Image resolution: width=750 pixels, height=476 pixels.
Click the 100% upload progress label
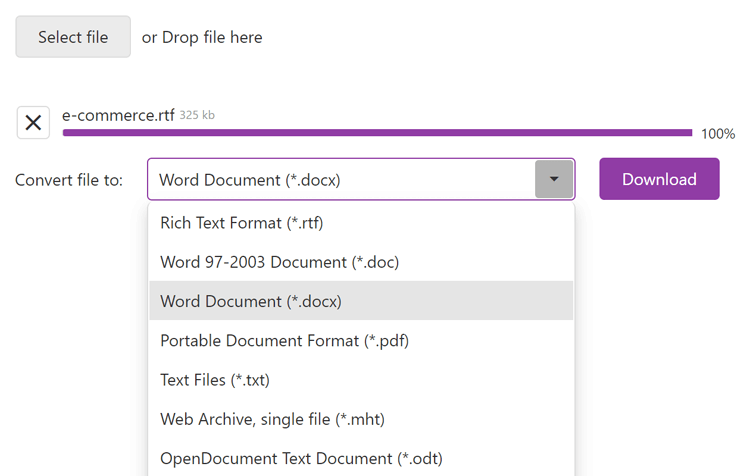pos(717,134)
